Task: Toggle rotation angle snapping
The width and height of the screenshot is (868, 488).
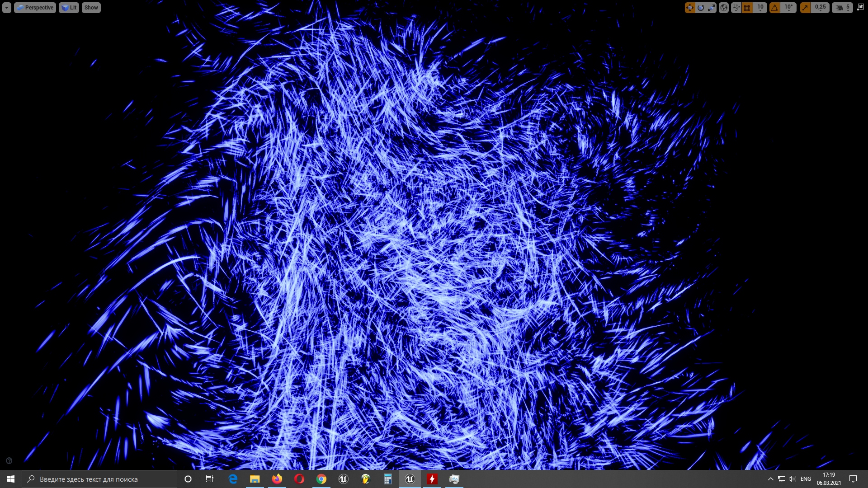Action: tap(775, 8)
